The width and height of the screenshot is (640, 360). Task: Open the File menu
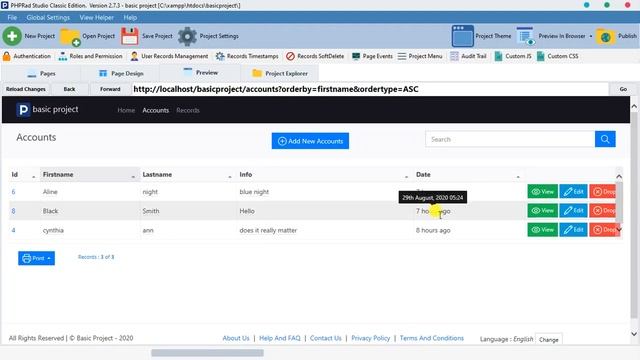pos(12,18)
